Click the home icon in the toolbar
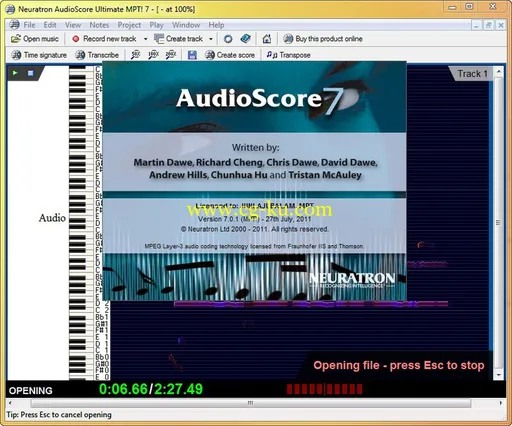Viewport: 512px width, 426px height. (x=267, y=39)
